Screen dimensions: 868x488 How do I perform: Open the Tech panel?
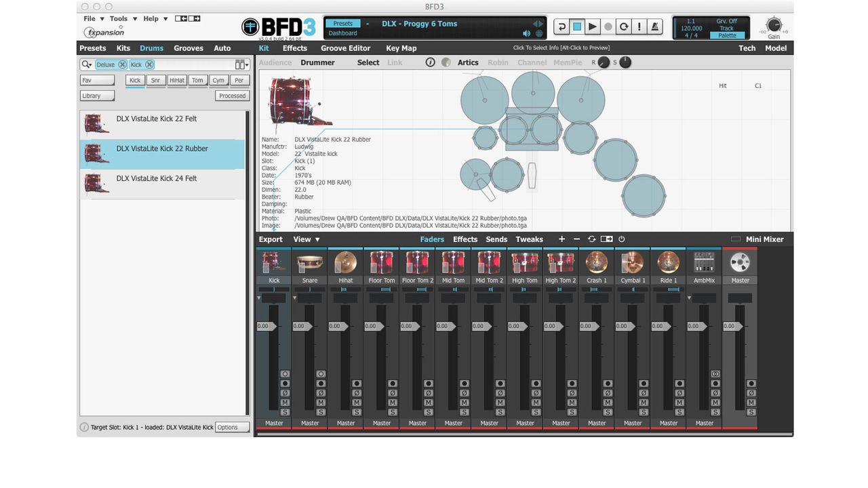747,48
